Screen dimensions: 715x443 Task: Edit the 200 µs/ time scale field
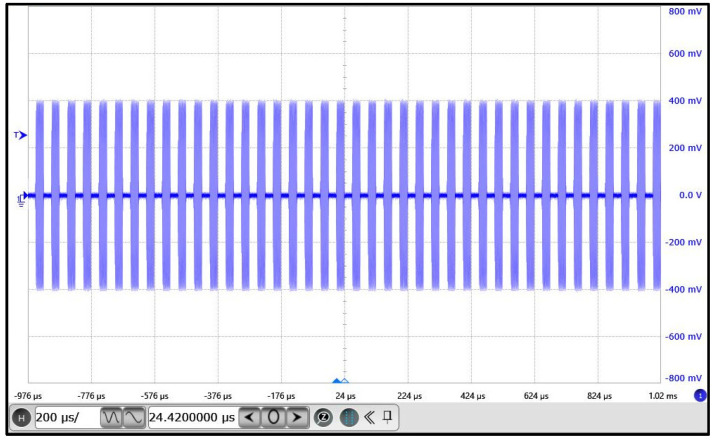[67, 417]
